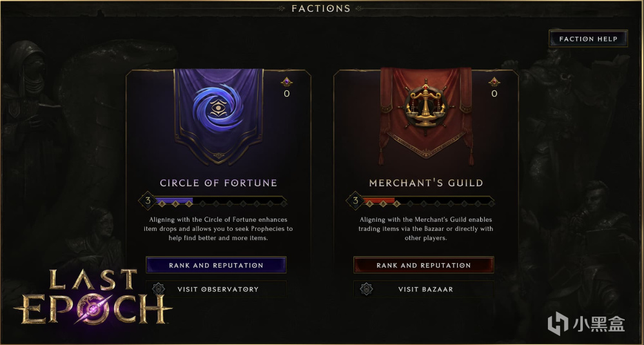Click the Circle of Fortune swirl eye emblem
Image resolution: width=644 pixels, height=345 pixels.
pyautogui.click(x=218, y=107)
